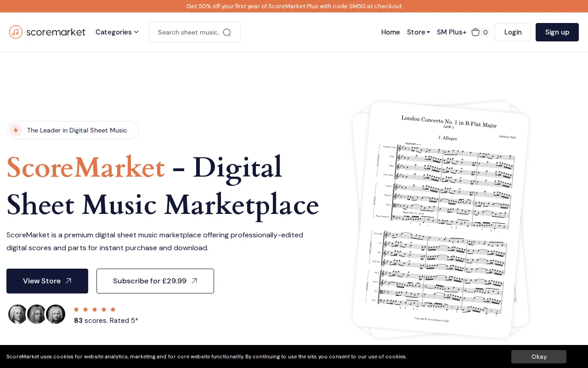The width and height of the screenshot is (588, 368).
Task: Click the ScoreMarket music note logo icon
Action: click(x=16, y=32)
